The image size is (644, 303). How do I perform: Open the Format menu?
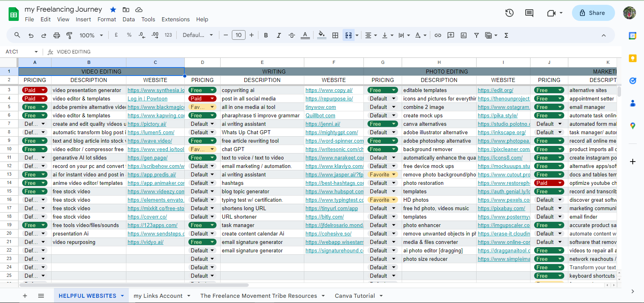(107, 19)
